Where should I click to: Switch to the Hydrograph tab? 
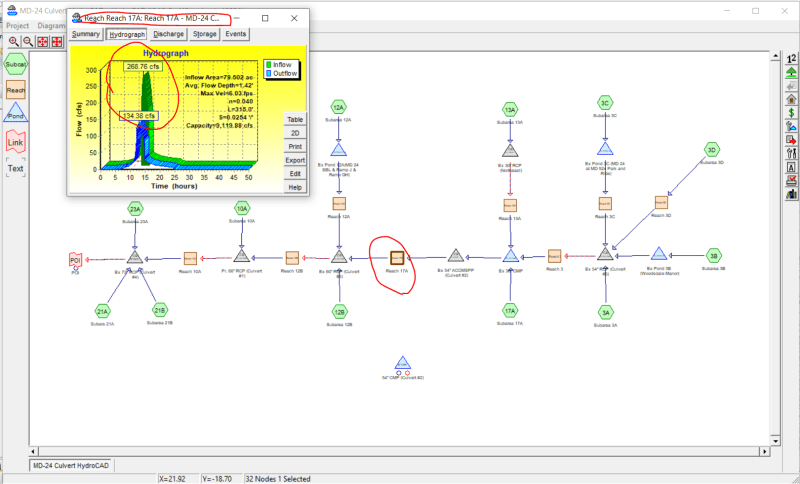127,34
